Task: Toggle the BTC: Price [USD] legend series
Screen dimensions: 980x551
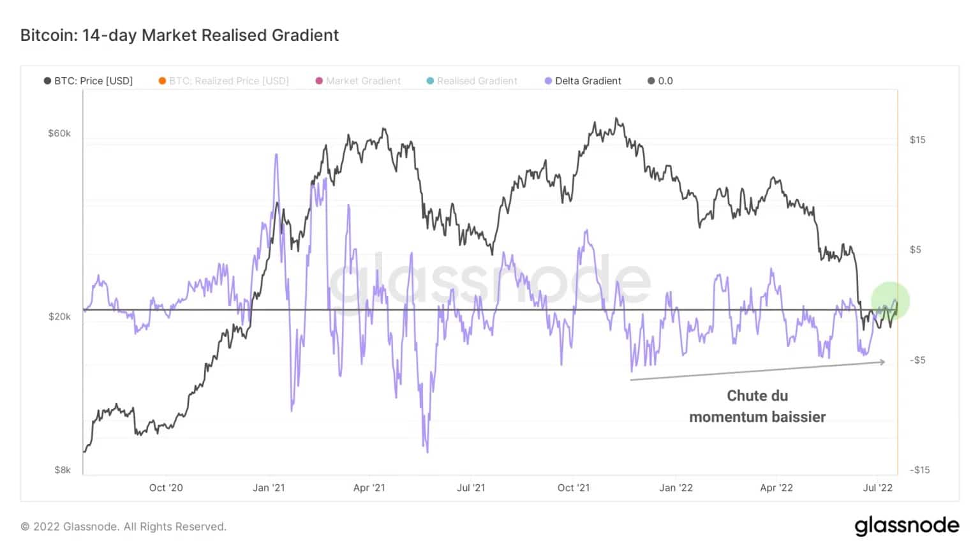Action: click(88, 81)
